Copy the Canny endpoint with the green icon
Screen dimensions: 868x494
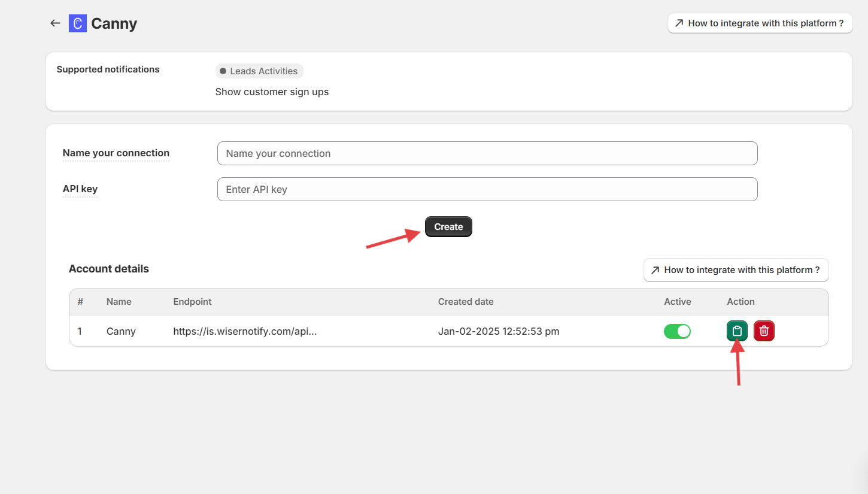tap(737, 331)
